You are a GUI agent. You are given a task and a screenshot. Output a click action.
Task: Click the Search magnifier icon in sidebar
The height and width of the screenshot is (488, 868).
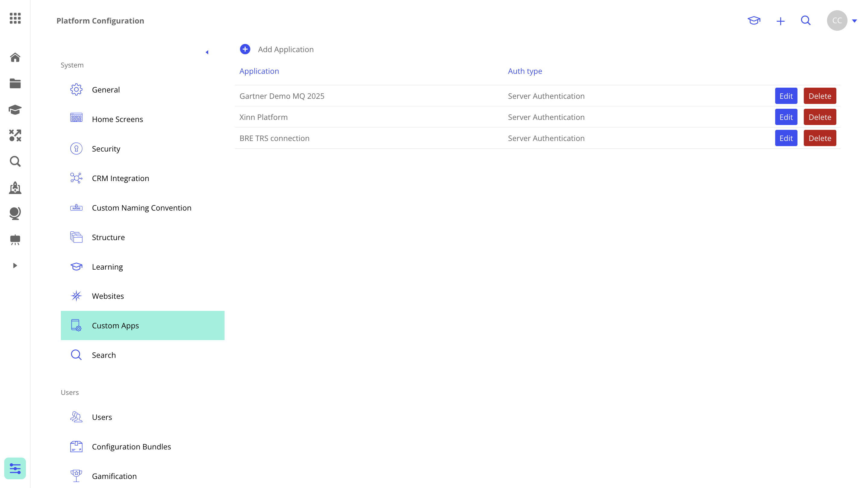pos(76,355)
